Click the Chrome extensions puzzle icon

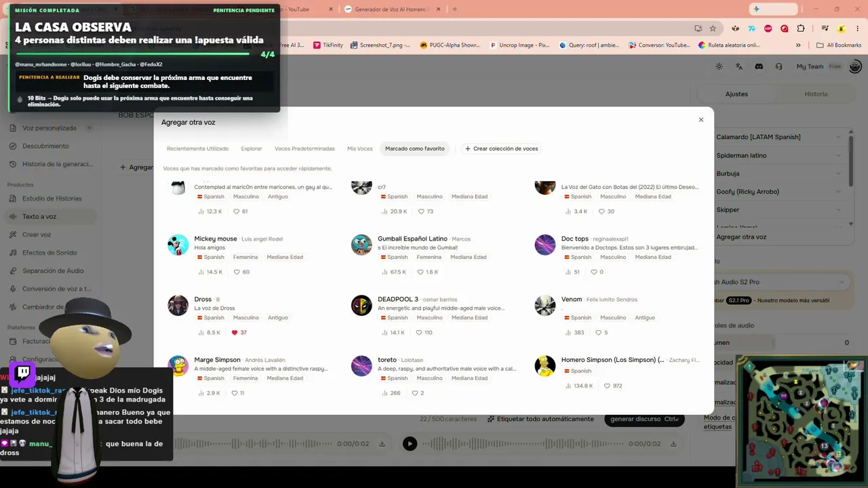801,28
